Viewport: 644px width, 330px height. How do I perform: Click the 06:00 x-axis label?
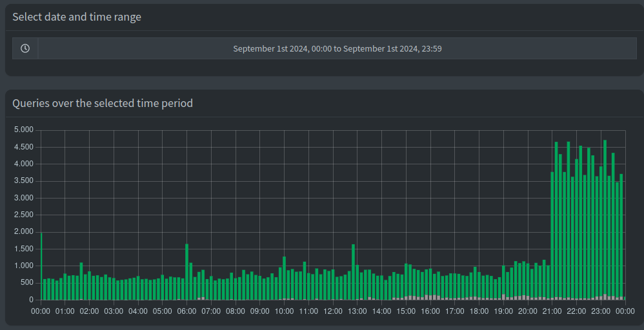[186, 311]
